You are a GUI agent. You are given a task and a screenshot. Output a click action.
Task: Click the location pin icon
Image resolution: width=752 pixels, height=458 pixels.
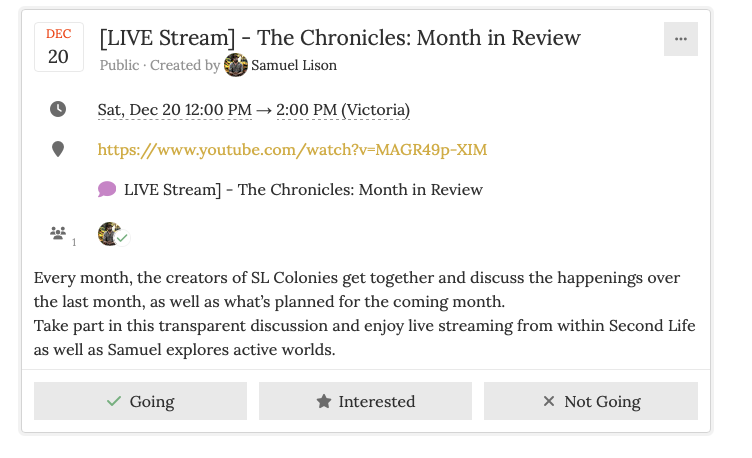click(x=58, y=150)
